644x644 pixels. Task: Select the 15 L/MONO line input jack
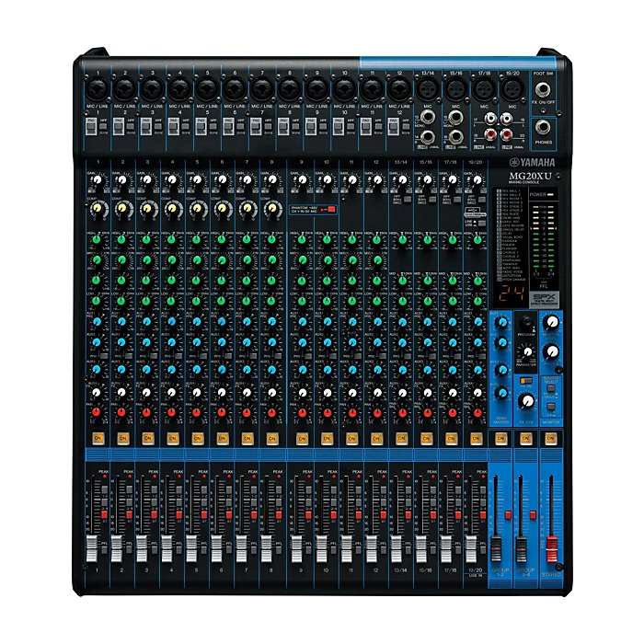(x=455, y=118)
